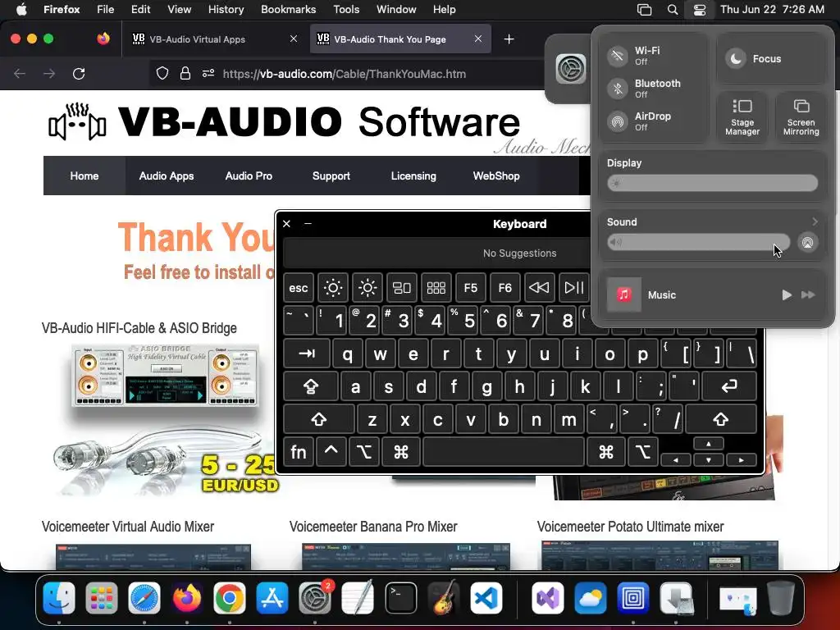
Task: Tap the rewind key on keyboard
Action: pyautogui.click(x=539, y=288)
